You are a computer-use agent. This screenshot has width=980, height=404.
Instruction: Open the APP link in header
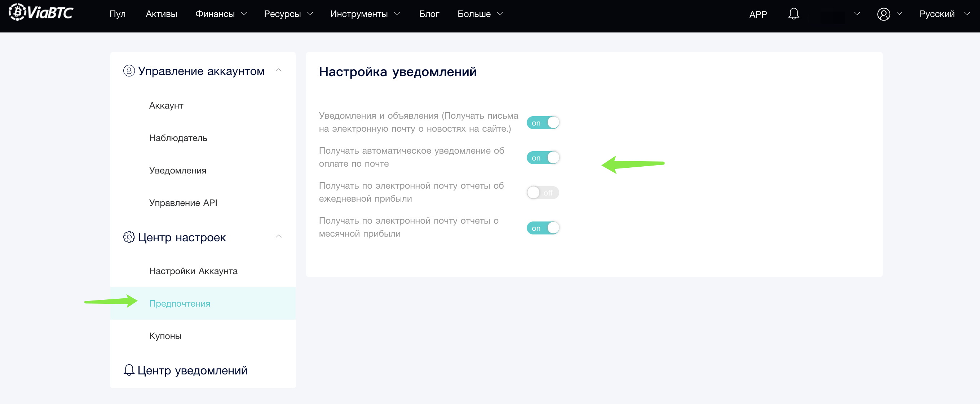(x=758, y=14)
